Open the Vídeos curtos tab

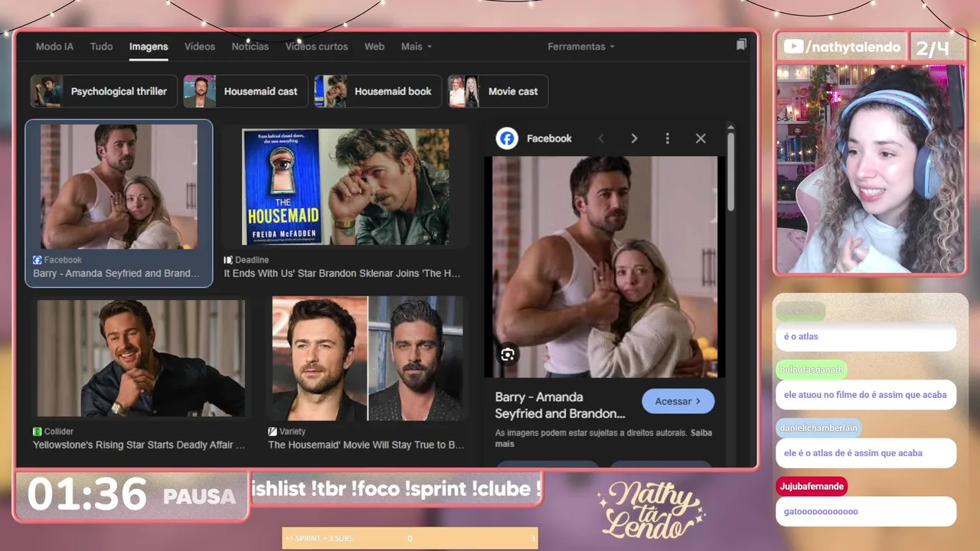tap(317, 47)
